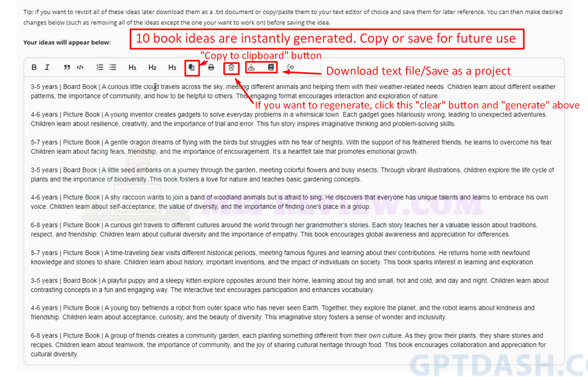Apply numbered list formatting
This screenshot has width=588, height=377.
click(x=100, y=67)
